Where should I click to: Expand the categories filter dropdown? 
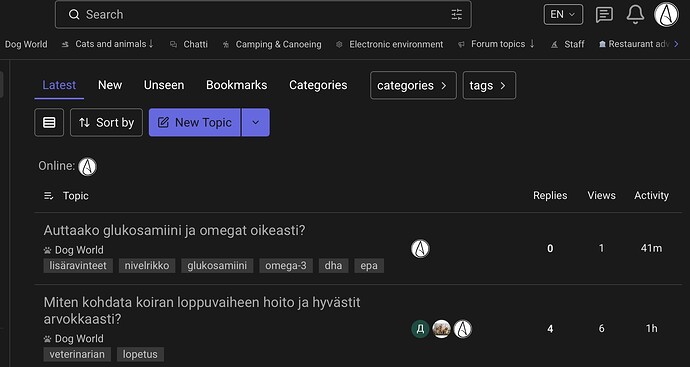tap(413, 85)
